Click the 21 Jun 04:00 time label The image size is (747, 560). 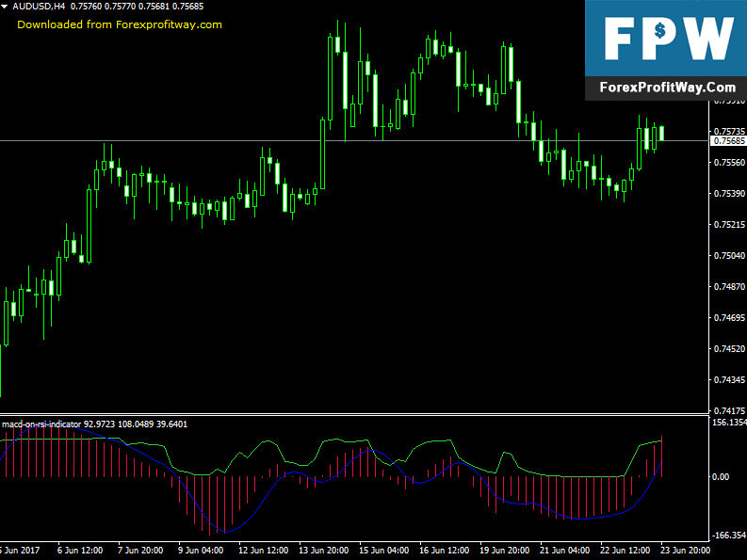(x=565, y=551)
